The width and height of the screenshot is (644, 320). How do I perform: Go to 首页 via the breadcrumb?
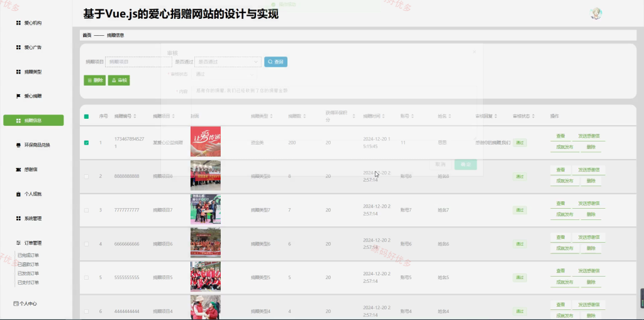pos(87,35)
